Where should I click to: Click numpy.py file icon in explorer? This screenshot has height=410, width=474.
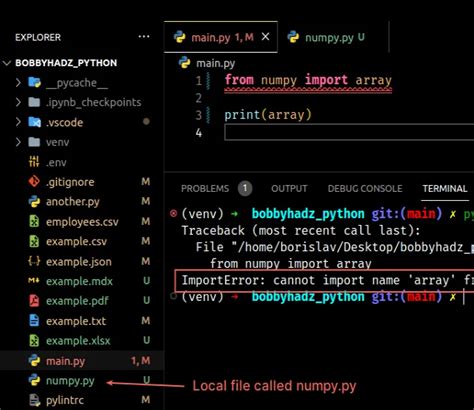[34, 380]
